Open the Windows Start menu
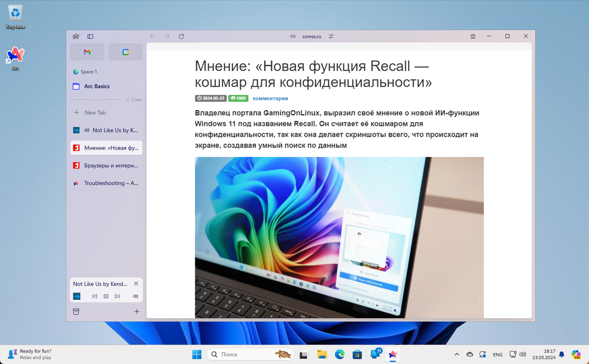The height and width of the screenshot is (364, 589). (197, 354)
